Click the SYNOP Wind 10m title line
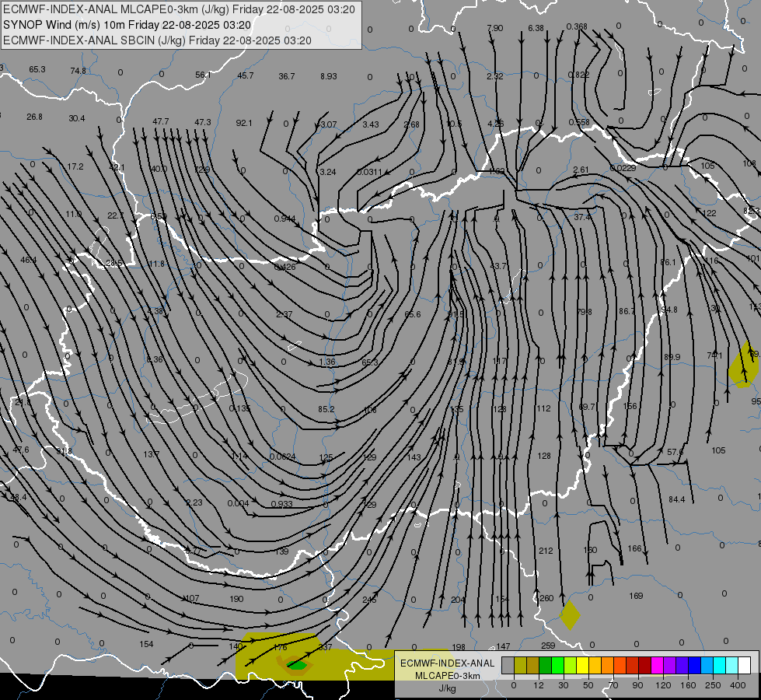Screen dimensions: 761x700 coord(127,25)
